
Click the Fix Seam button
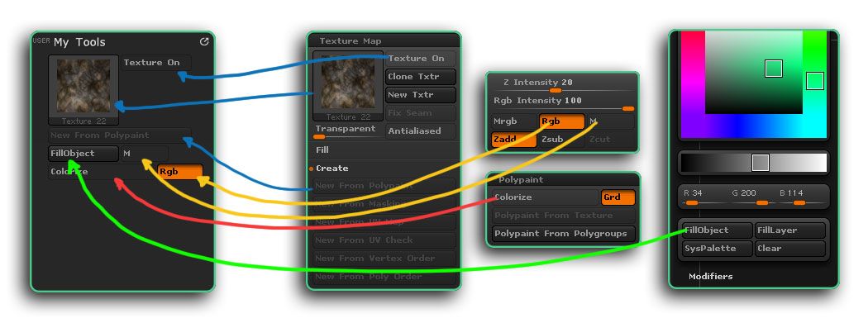422,113
